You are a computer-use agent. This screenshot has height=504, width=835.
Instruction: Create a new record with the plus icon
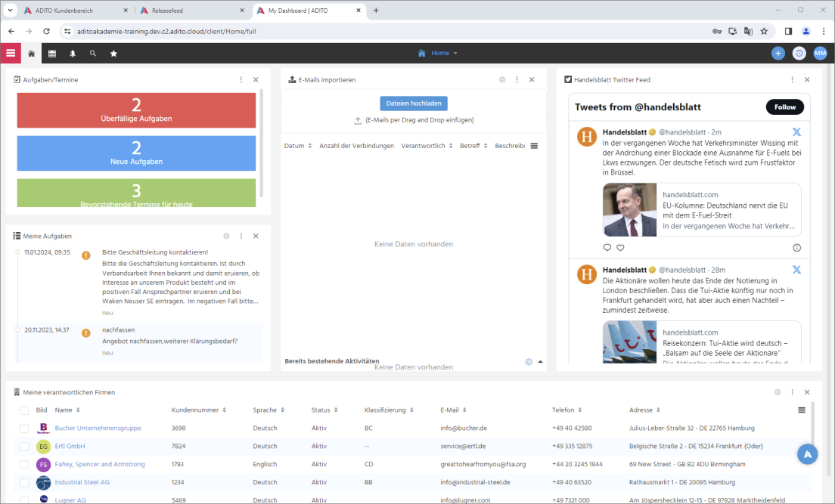pyautogui.click(x=778, y=53)
